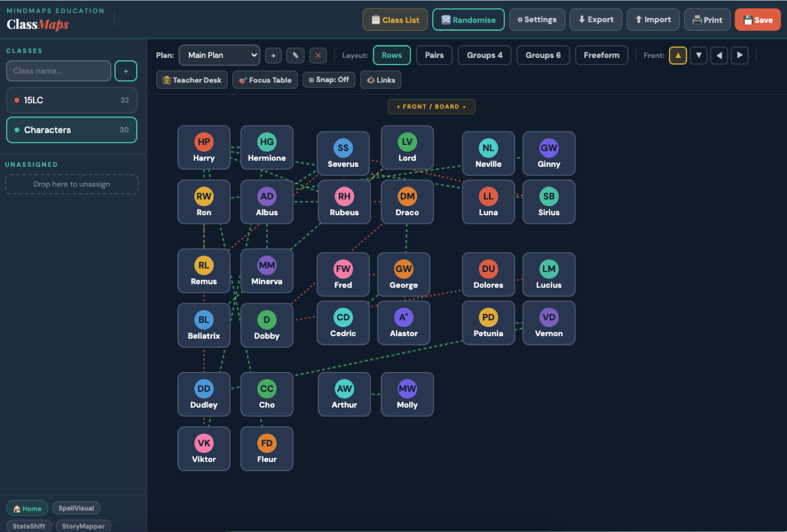Select Minerva MM seat card
This screenshot has height=532, width=787.
point(266,271)
